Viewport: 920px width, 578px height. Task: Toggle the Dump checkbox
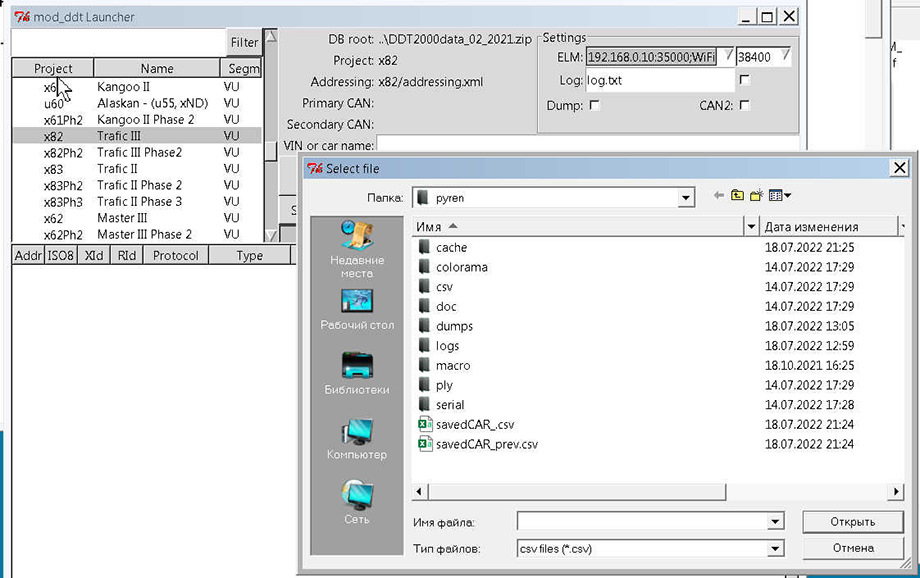[595, 105]
